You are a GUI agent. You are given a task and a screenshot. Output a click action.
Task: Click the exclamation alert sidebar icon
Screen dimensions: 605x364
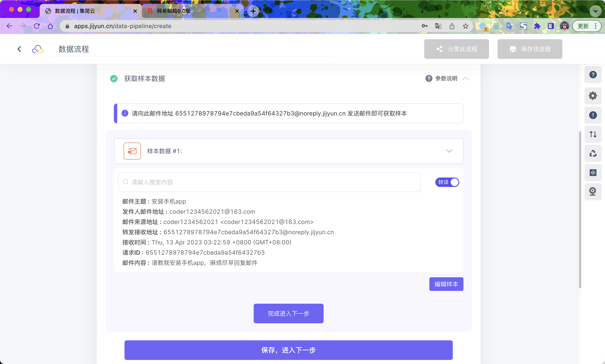click(593, 115)
